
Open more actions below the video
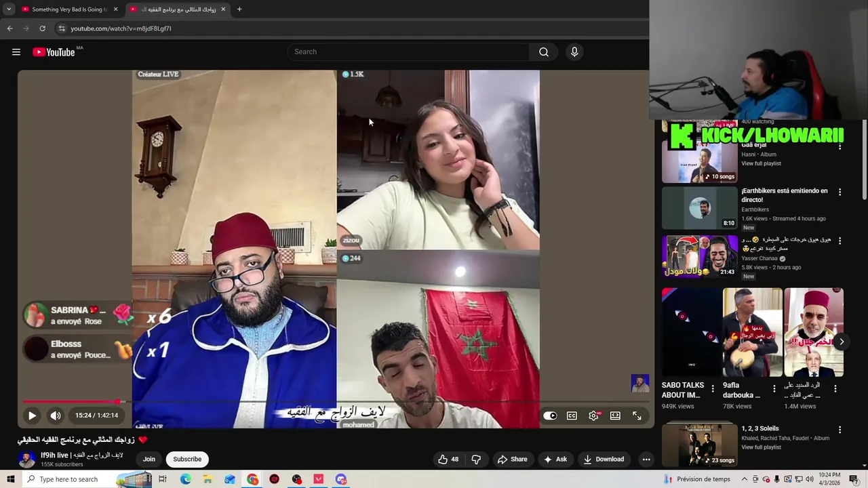(x=646, y=459)
